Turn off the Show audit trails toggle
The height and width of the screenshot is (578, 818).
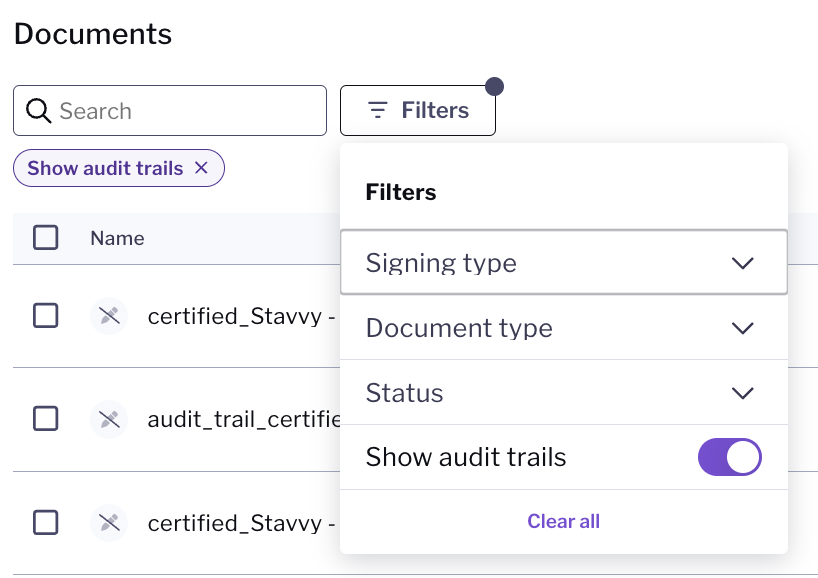(729, 457)
